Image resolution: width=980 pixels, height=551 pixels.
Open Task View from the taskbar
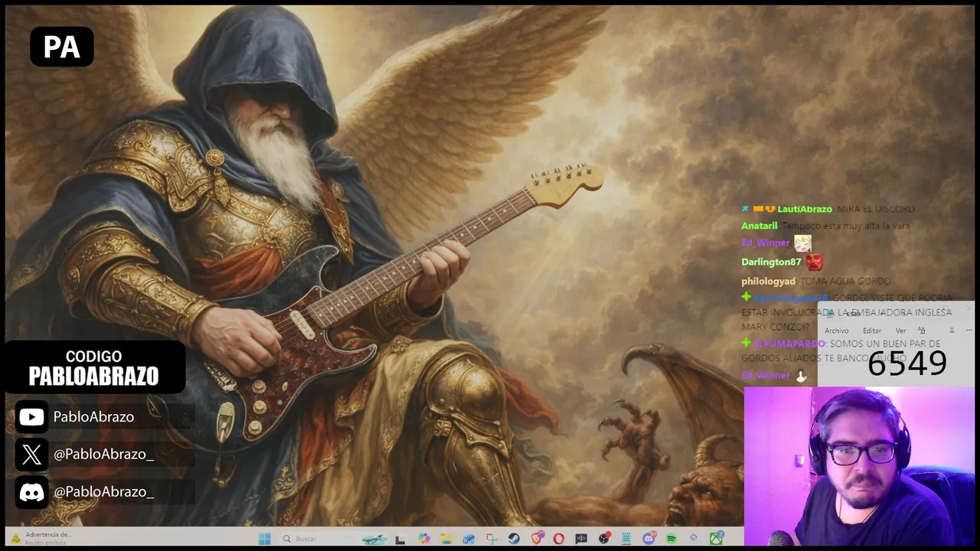(x=400, y=540)
